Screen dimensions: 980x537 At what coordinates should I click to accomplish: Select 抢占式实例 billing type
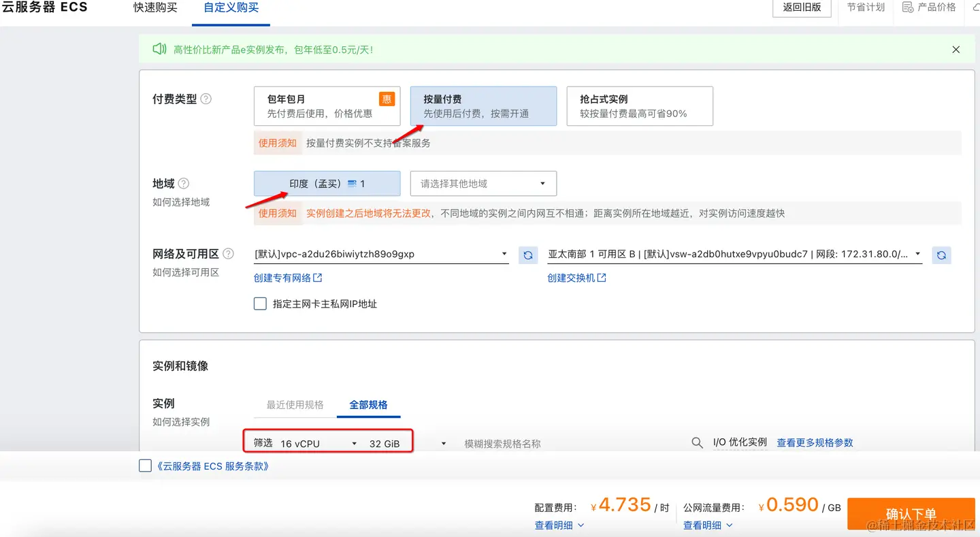(640, 106)
